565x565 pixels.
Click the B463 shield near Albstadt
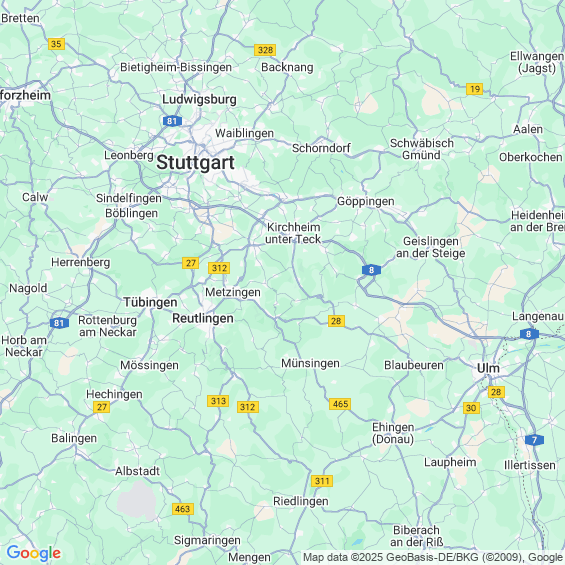183,509
